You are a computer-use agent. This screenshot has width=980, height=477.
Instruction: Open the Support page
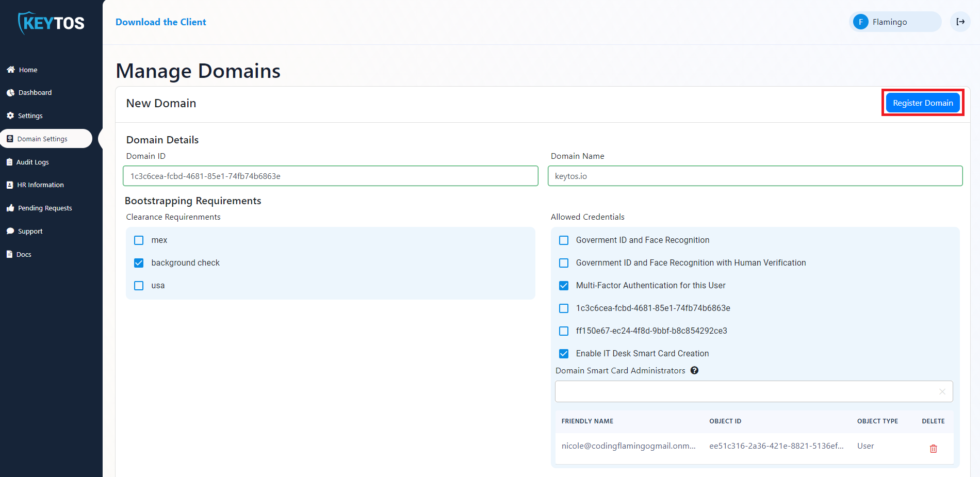(x=30, y=231)
